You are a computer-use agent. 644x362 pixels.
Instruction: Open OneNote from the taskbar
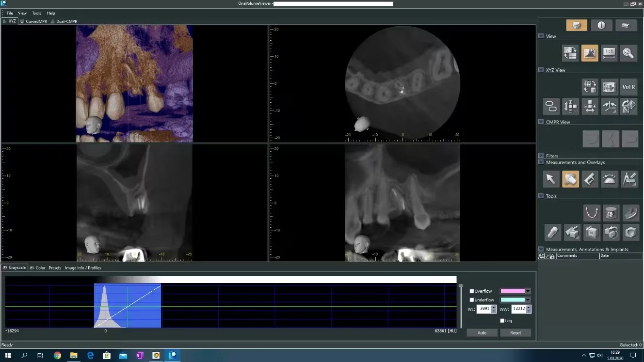[140, 355]
